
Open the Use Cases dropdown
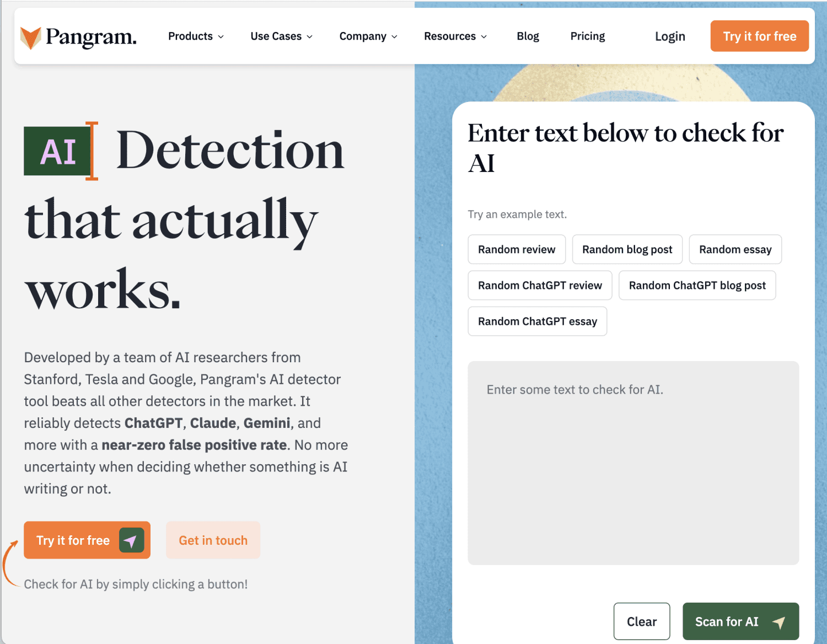pos(281,36)
